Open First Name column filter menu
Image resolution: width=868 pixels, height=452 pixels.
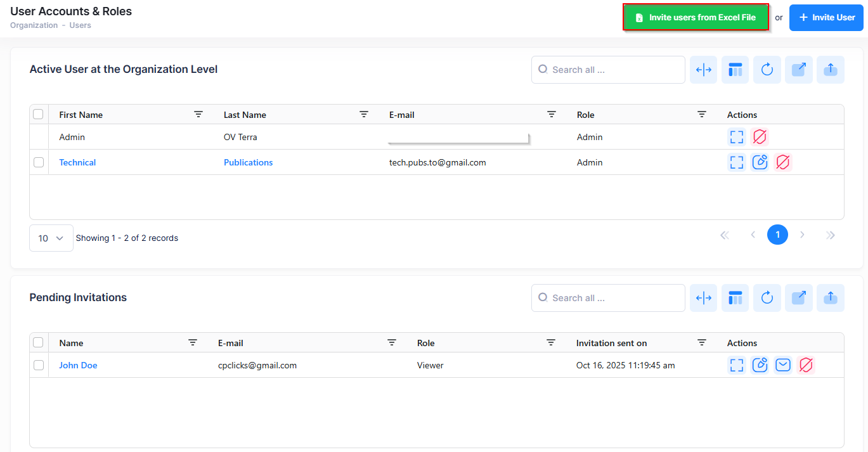198,114
